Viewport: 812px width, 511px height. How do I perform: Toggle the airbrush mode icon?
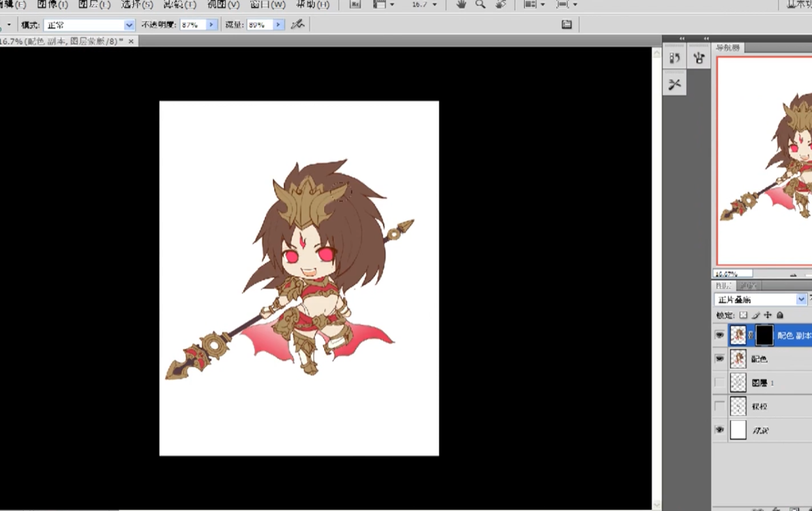(297, 25)
